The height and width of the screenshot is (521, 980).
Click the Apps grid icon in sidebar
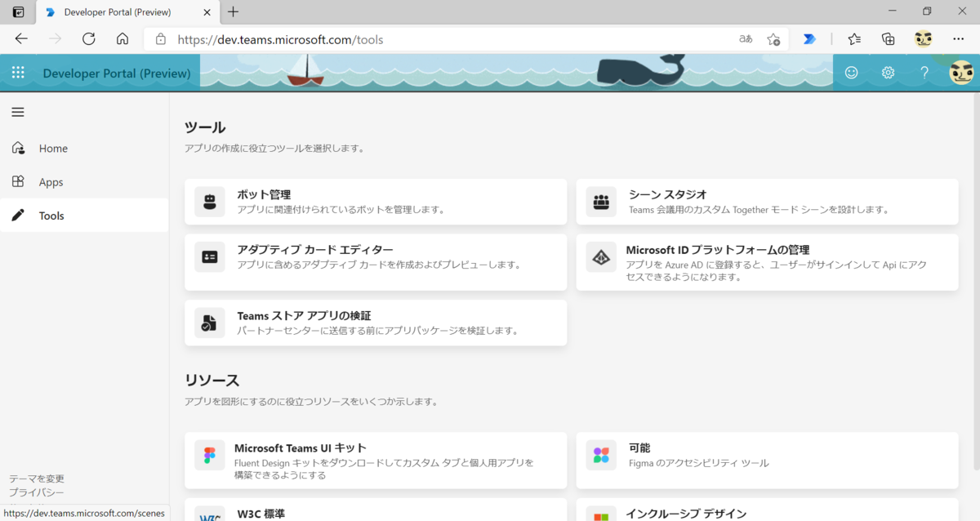19,181
